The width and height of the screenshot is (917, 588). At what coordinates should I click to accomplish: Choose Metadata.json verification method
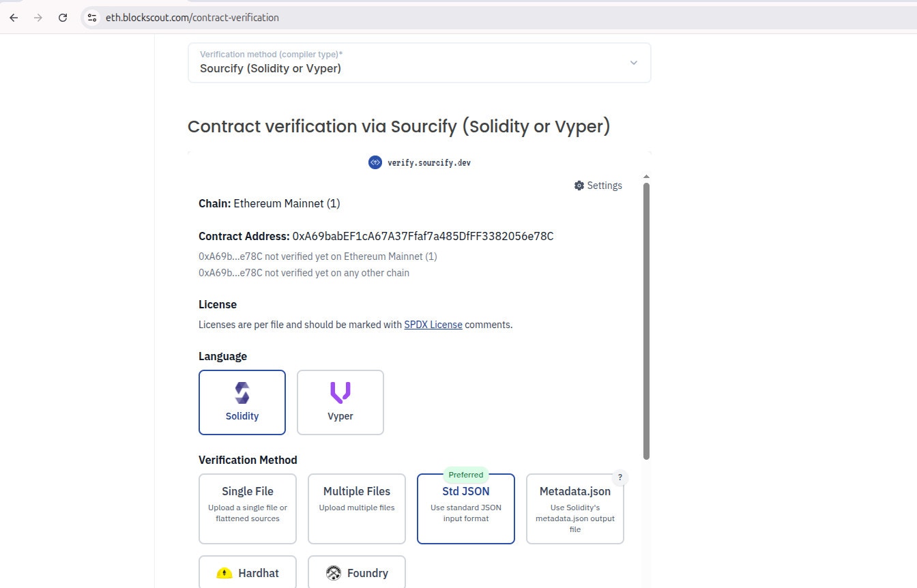[x=575, y=509]
